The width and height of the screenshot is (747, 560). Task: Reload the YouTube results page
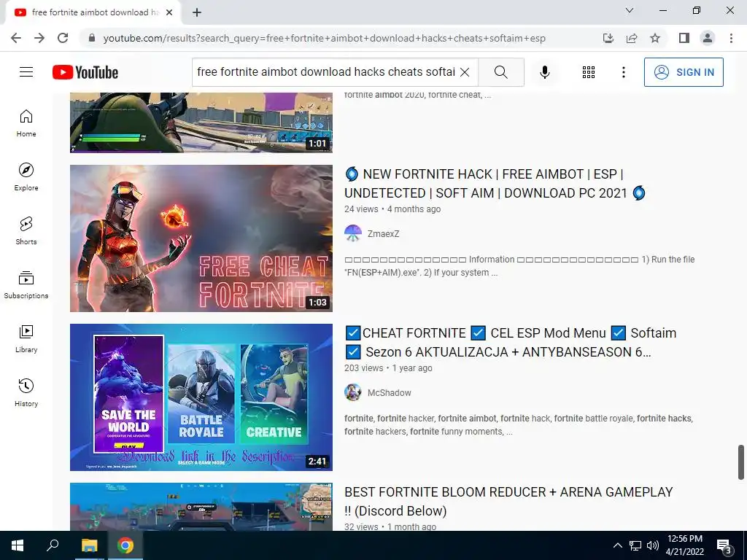tap(63, 38)
